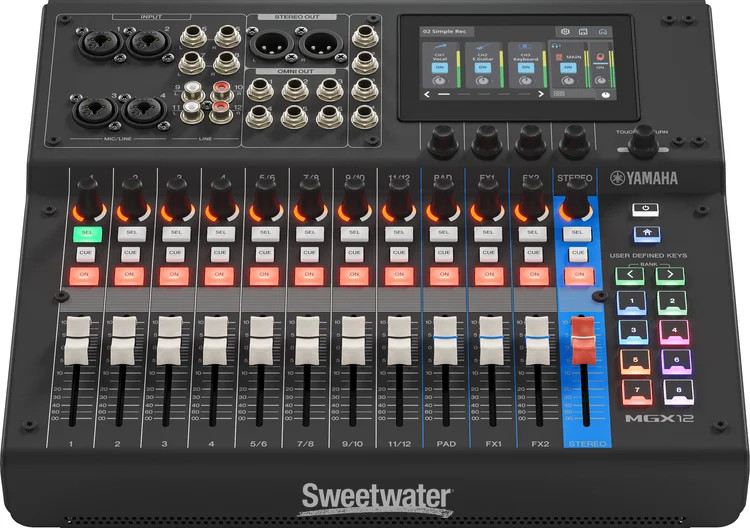Open the 02 Simple Rec scene name

tap(444, 32)
